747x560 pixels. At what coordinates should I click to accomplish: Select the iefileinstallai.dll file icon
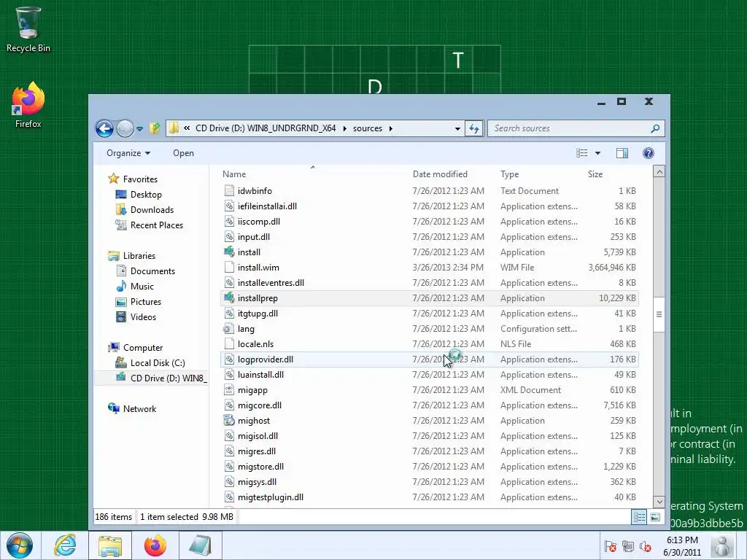(229, 206)
